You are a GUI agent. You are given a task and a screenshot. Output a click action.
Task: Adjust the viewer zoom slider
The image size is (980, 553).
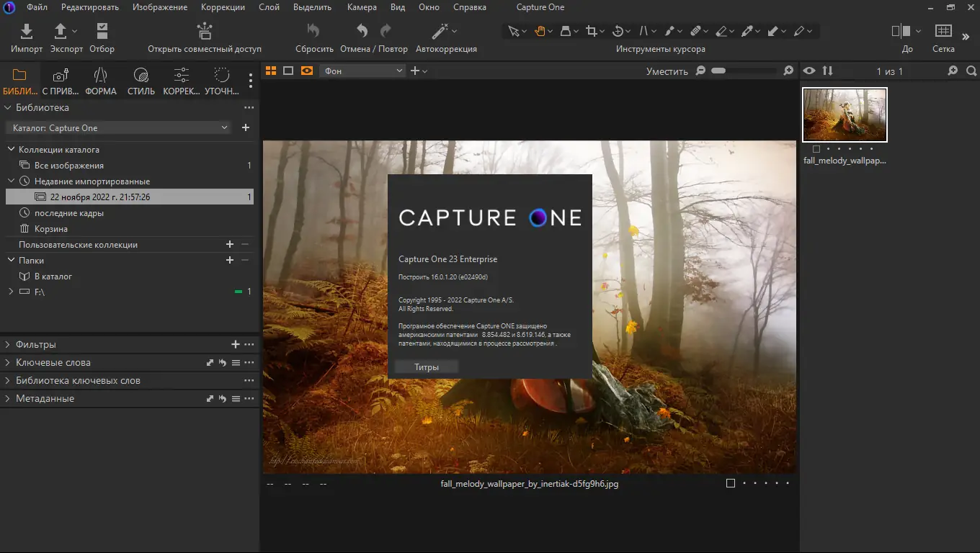[718, 71]
